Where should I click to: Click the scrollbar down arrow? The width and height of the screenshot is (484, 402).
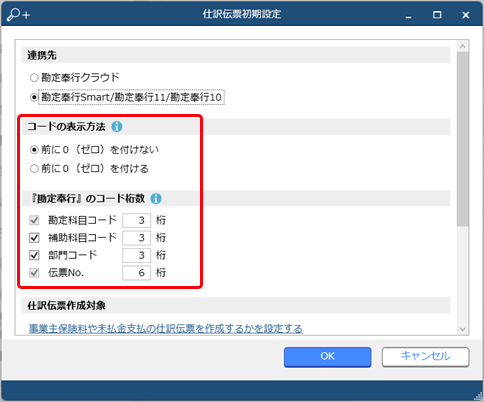(x=463, y=329)
